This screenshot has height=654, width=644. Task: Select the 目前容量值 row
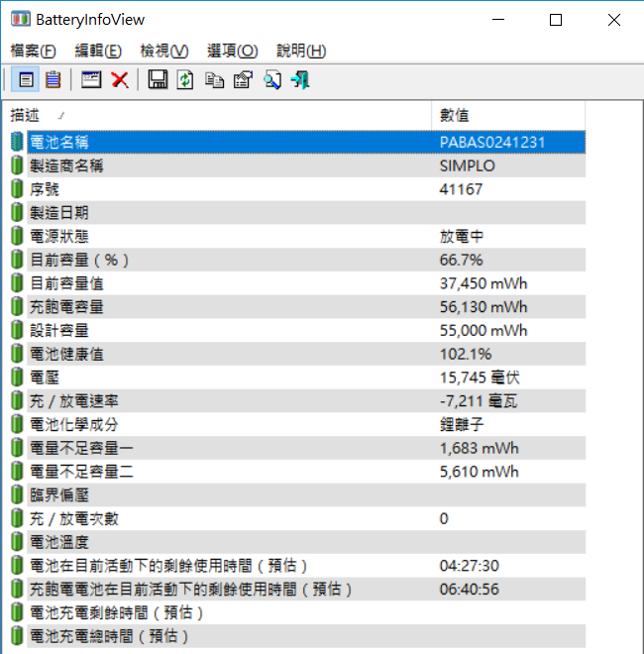[x=298, y=283]
